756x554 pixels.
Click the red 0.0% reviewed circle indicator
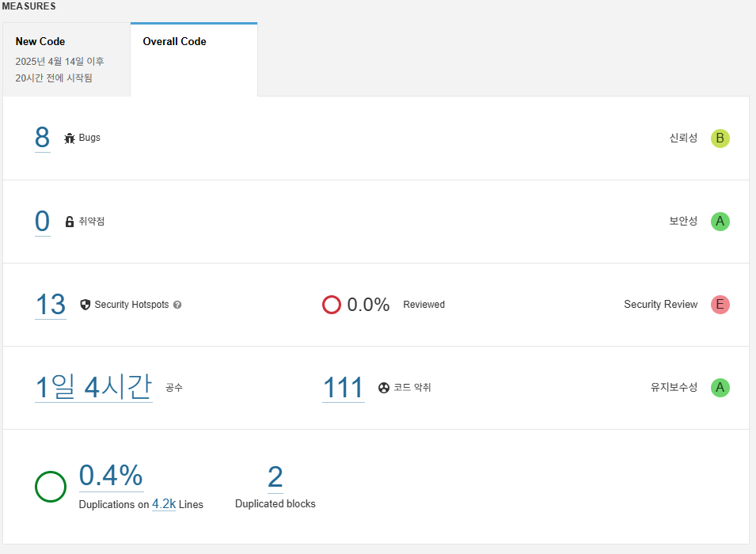[x=332, y=305]
